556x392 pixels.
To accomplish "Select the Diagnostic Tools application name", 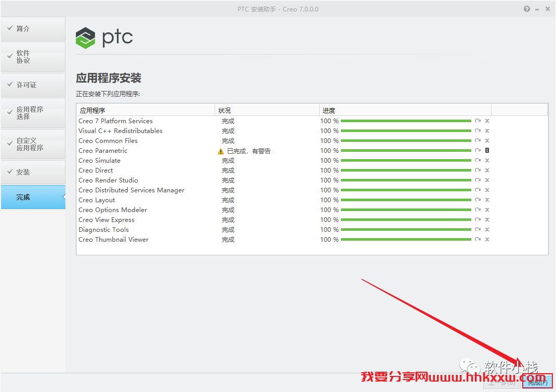I will pos(103,230).
